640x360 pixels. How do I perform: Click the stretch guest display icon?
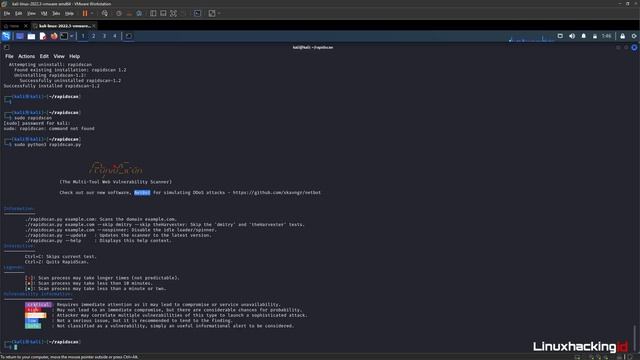[x=212, y=13]
